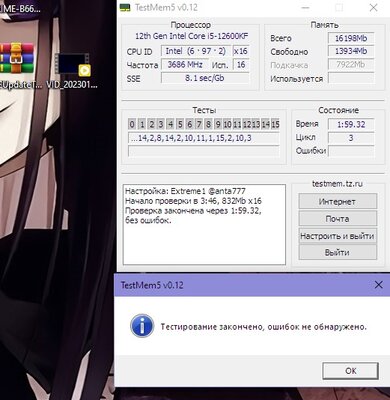Image resolution: width=390 pixels, height=400 pixels.
Task: Click the Тестирование закончено message text
Action: (263, 327)
